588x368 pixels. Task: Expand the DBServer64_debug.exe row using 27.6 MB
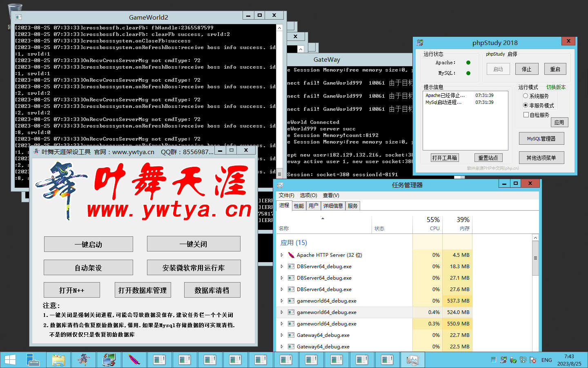[x=282, y=289]
